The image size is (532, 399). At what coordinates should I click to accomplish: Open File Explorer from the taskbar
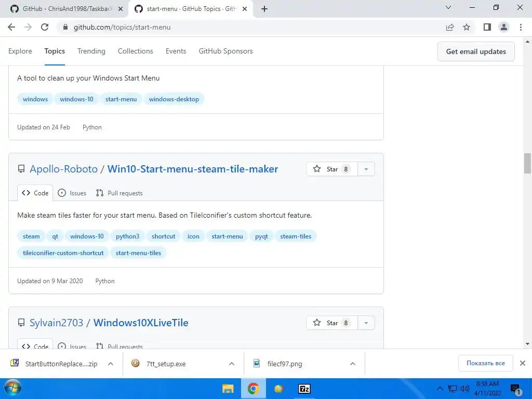coord(228,389)
